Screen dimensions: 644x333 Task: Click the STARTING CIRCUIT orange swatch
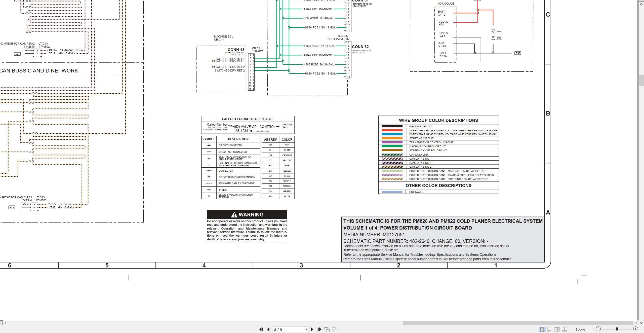(x=392, y=138)
